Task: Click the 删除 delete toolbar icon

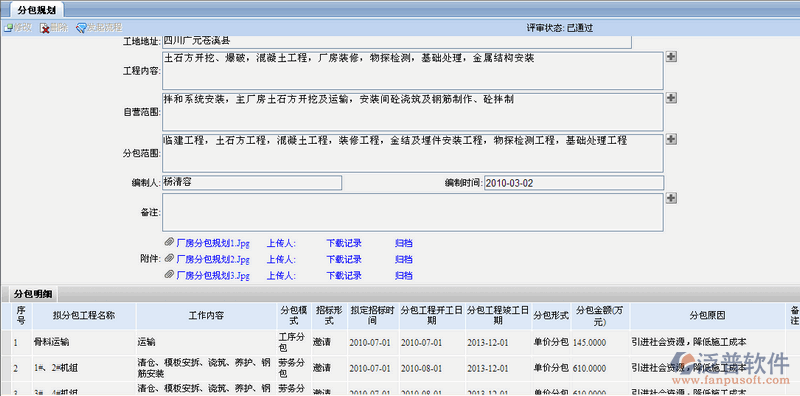Action: (x=45, y=28)
